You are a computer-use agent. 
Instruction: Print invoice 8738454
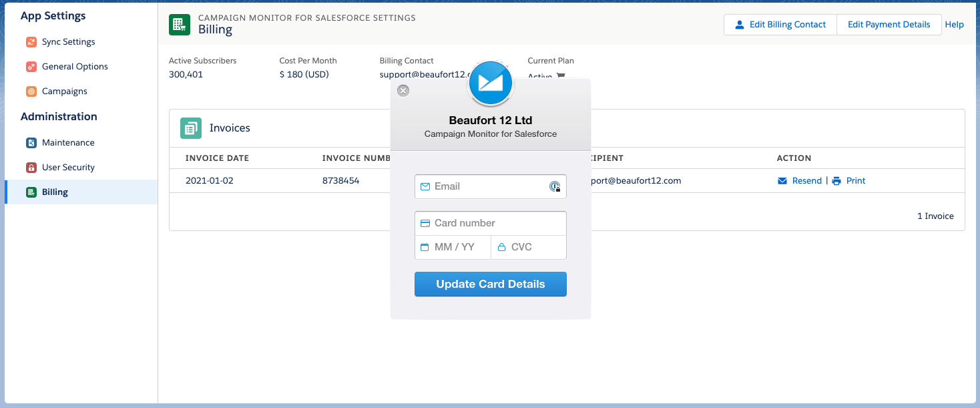[x=856, y=181]
